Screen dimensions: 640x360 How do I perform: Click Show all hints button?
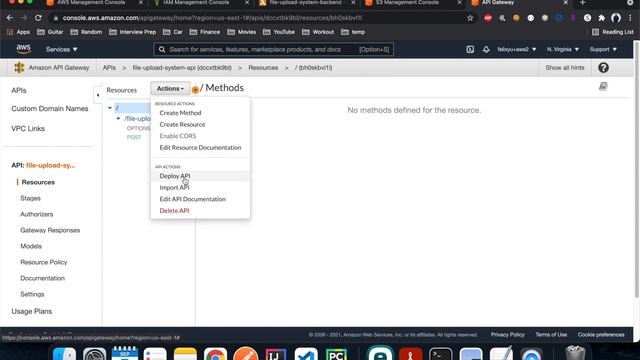tap(564, 68)
